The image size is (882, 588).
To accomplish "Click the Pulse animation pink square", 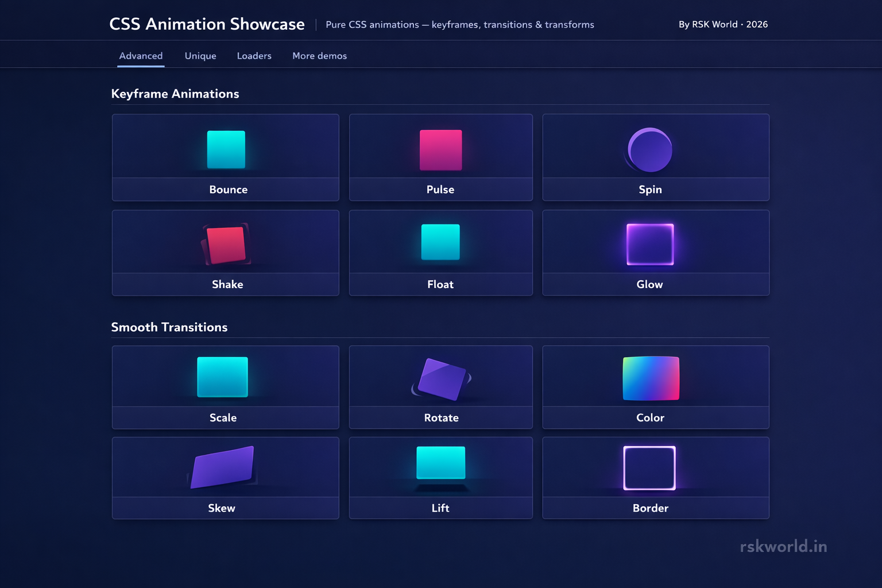I will click(441, 150).
